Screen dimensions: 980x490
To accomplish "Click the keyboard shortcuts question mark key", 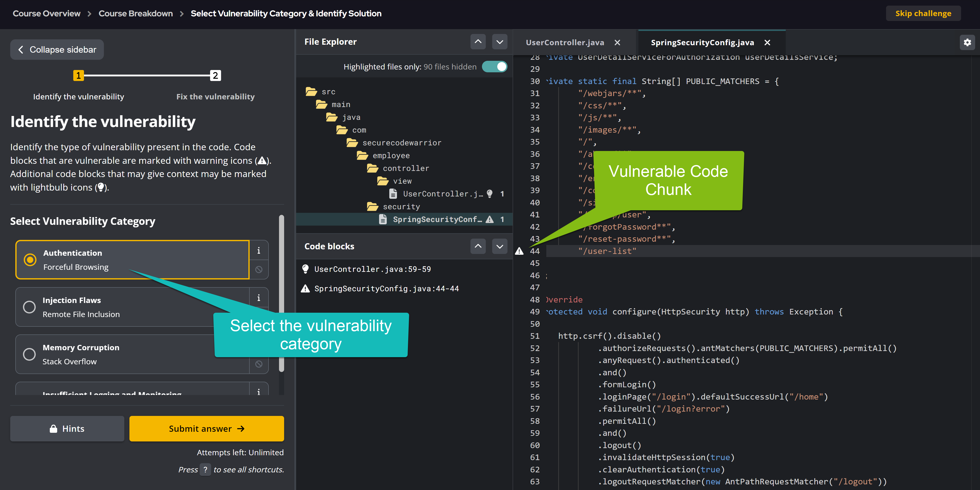I will (205, 470).
